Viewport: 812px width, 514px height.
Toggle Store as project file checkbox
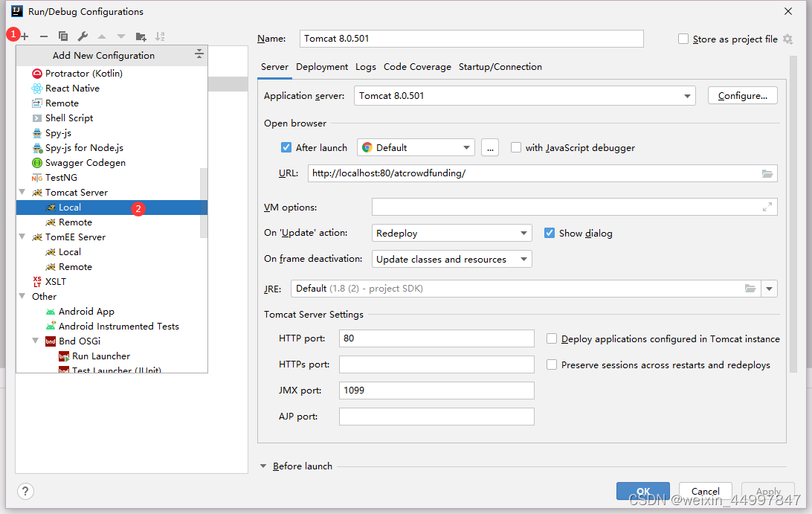point(683,39)
